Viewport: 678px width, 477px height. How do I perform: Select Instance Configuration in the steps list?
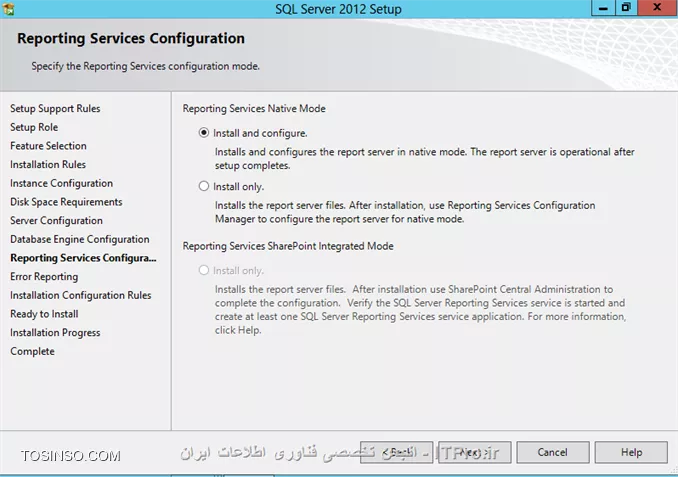61,183
